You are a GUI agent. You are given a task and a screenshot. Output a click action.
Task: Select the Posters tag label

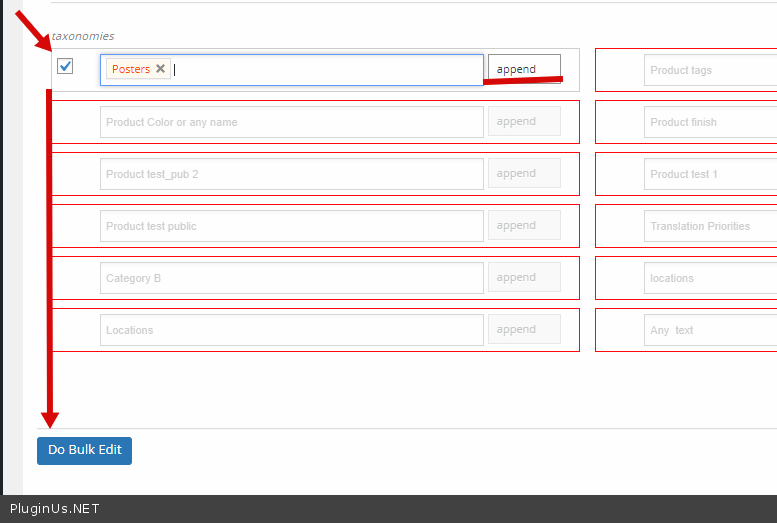click(131, 69)
